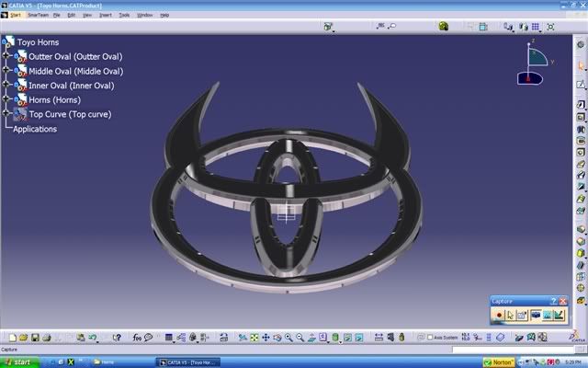Click the green globe icon in top toolbar
This screenshot has height=368, width=588.
tap(444, 27)
